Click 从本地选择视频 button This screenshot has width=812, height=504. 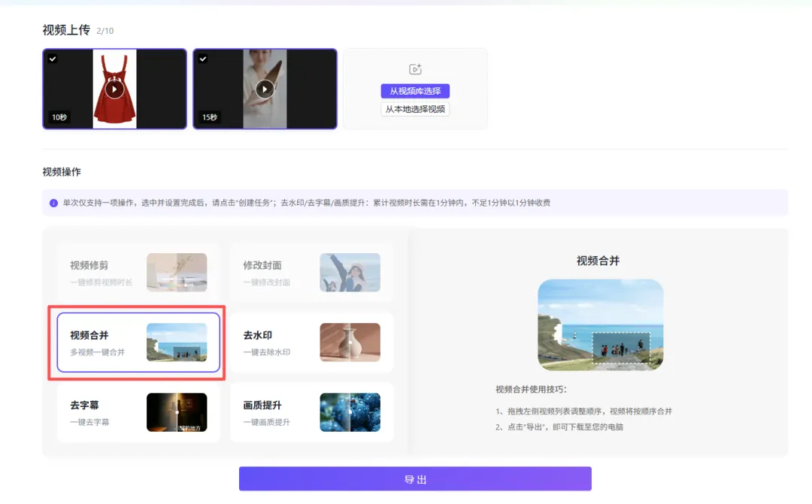[x=415, y=109]
